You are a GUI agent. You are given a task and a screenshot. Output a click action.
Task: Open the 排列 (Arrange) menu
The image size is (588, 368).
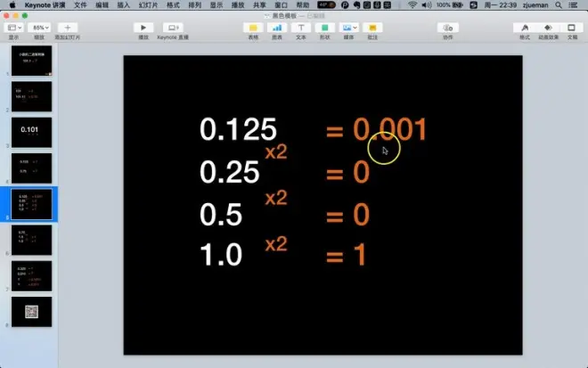click(194, 5)
